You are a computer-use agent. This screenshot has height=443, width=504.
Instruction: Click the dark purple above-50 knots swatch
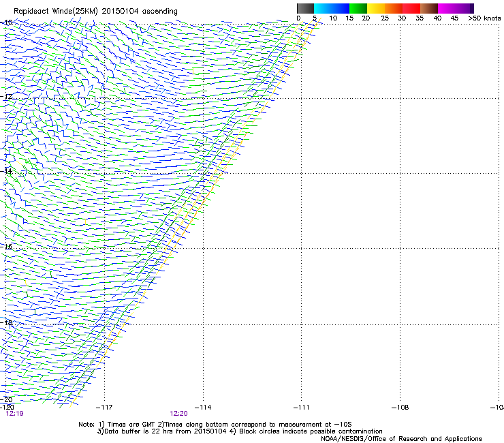(472, 8)
